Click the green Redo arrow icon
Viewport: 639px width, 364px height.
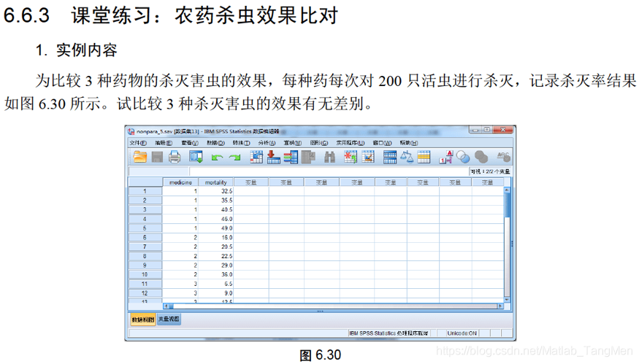pos(234,158)
